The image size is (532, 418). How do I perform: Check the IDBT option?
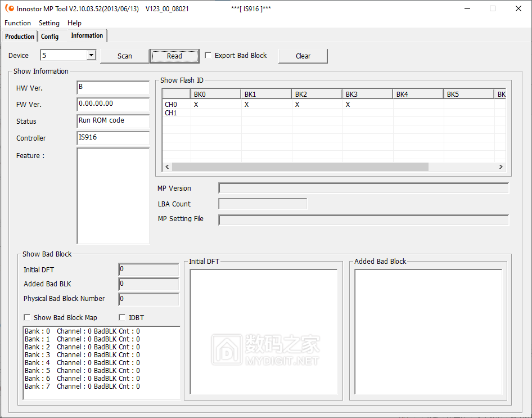click(x=123, y=318)
